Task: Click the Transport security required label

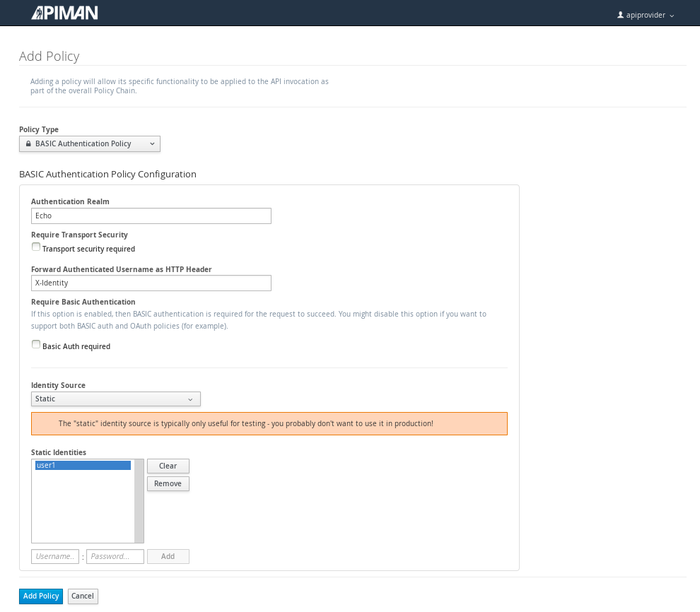Action: pos(88,249)
